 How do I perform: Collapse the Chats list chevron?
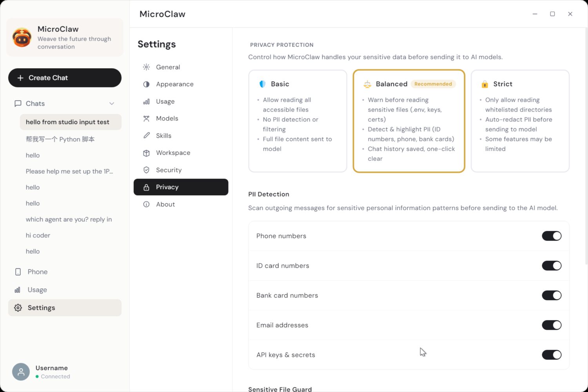click(x=112, y=103)
